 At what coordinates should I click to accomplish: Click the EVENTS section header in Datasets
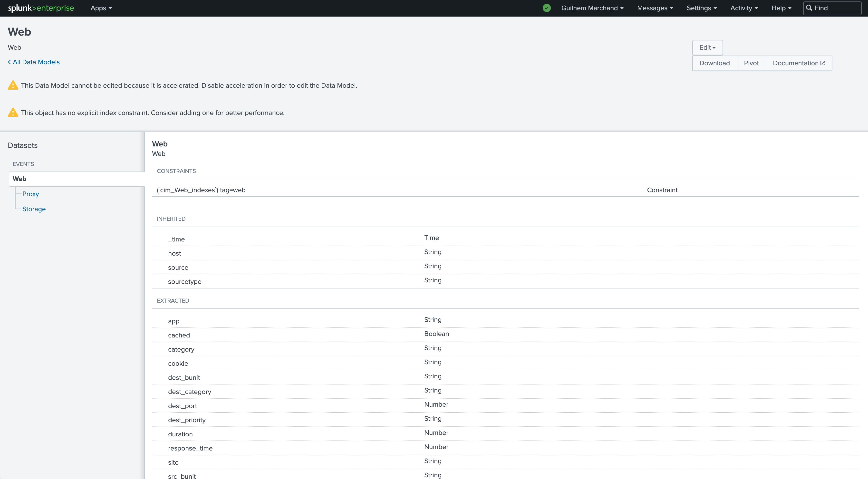click(23, 164)
